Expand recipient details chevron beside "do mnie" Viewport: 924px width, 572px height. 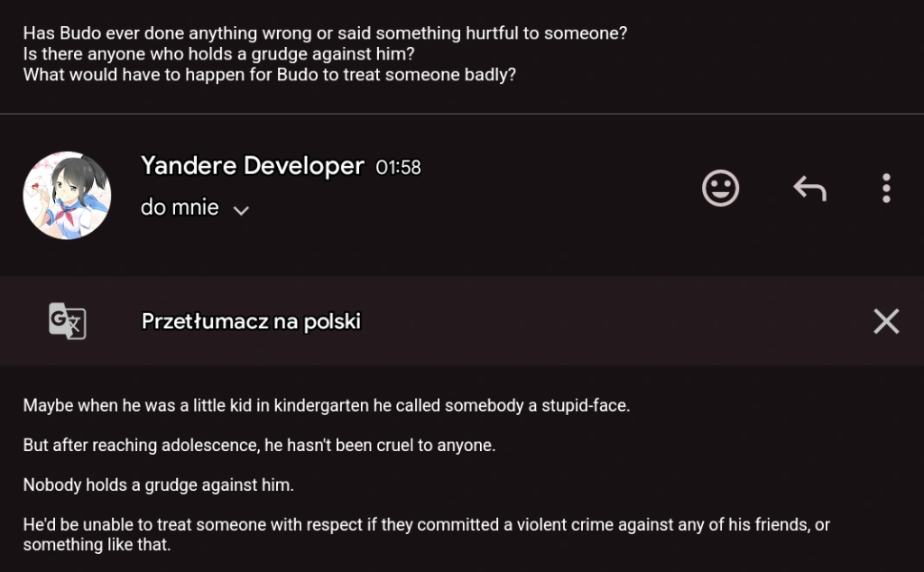pos(241,210)
